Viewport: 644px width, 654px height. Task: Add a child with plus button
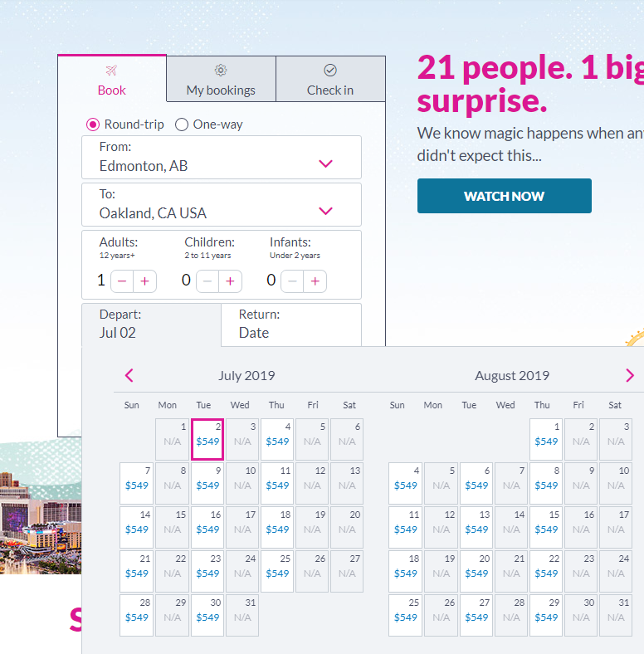coord(230,281)
